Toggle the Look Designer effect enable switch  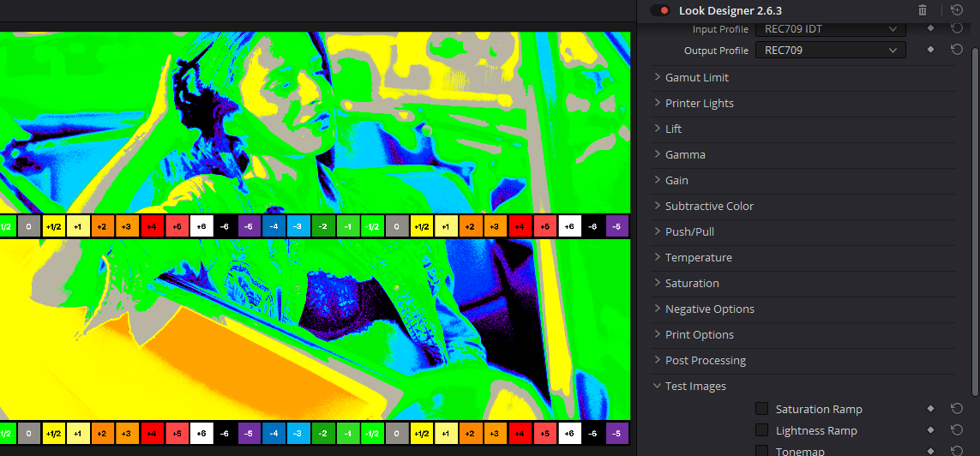(x=659, y=10)
